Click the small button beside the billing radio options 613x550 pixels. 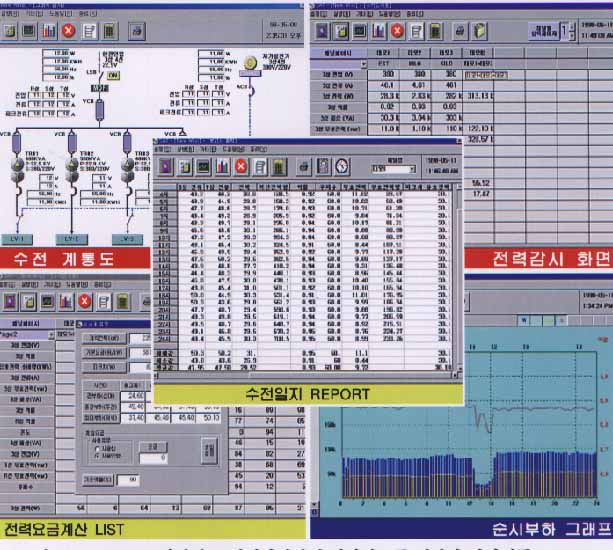[151, 443]
